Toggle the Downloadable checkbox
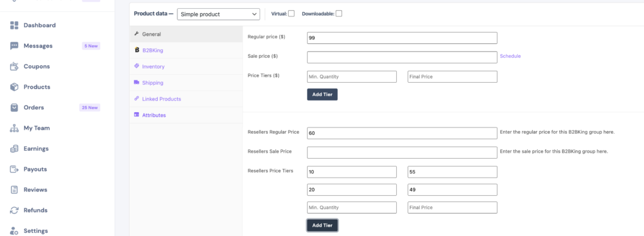This screenshot has height=236, width=644. pyautogui.click(x=339, y=14)
